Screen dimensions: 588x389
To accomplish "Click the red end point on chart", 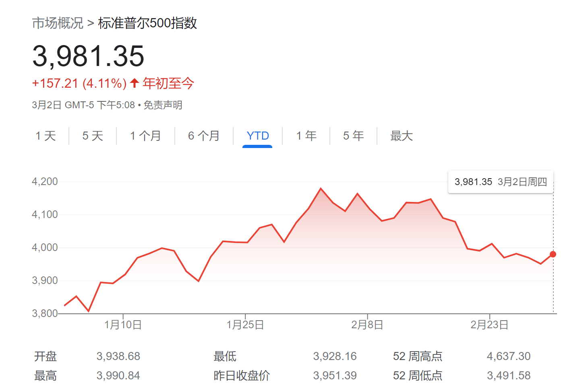I will pyautogui.click(x=553, y=254).
